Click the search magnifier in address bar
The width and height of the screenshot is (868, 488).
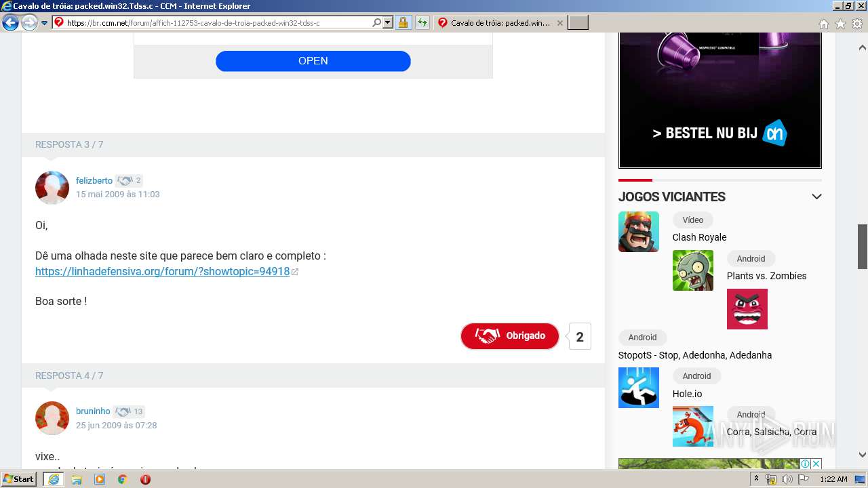(x=377, y=23)
